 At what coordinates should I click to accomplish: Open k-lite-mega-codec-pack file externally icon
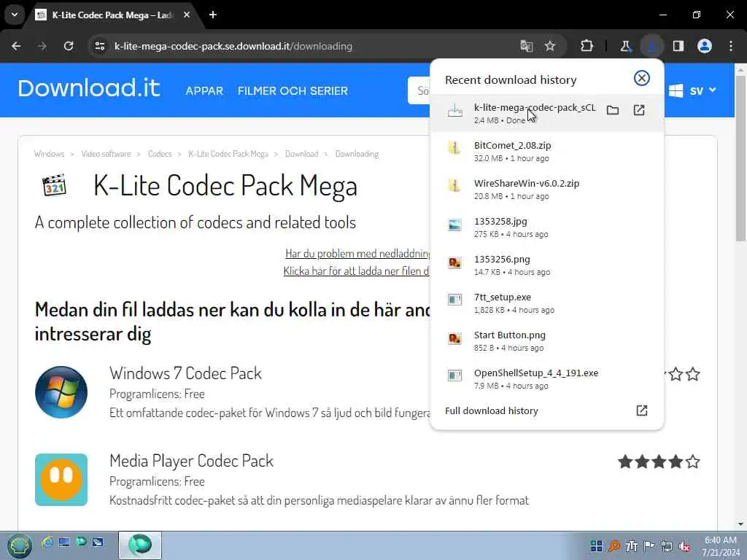[x=639, y=111]
